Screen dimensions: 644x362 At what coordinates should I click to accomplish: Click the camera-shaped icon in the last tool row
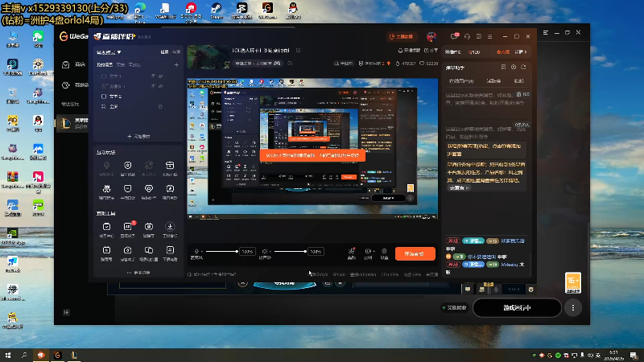point(128,250)
